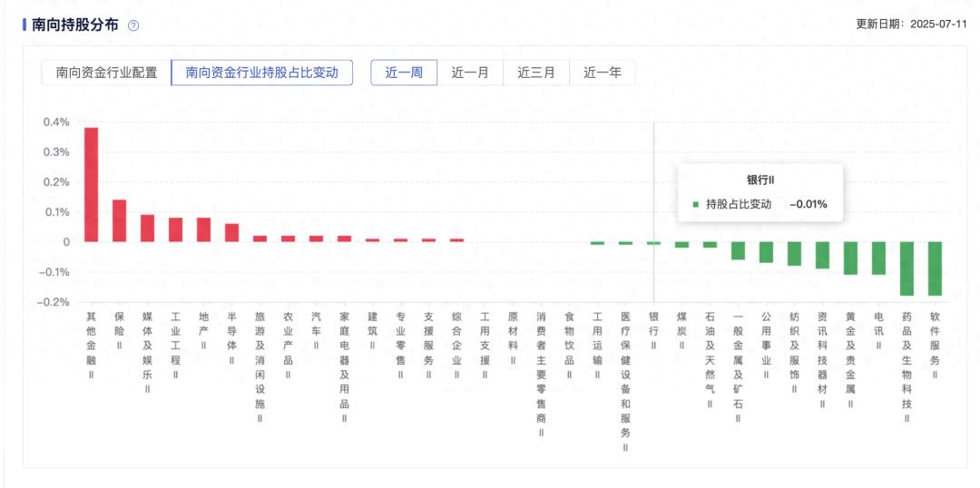Switch to 南向资金行业配置 tab
This screenshot has width=980, height=488.
pos(106,73)
